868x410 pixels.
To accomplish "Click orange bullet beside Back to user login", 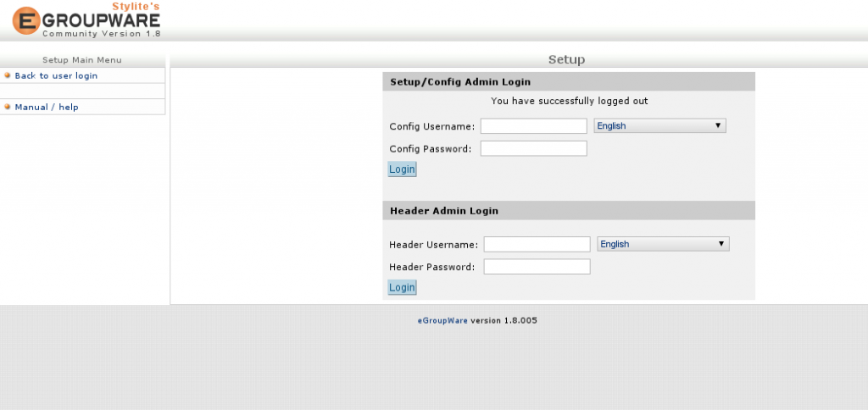I will pos(7,75).
